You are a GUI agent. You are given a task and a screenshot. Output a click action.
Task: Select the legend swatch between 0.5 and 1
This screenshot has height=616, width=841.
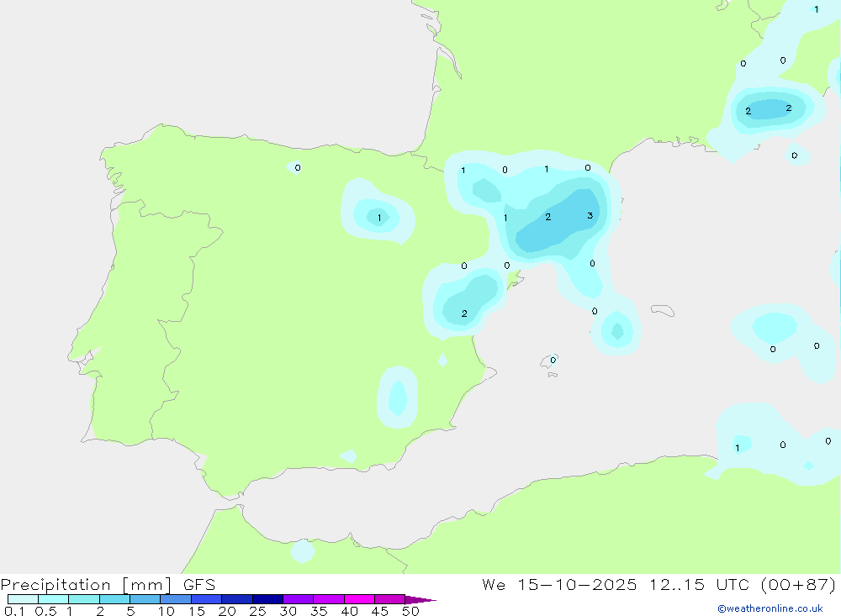tap(54, 599)
